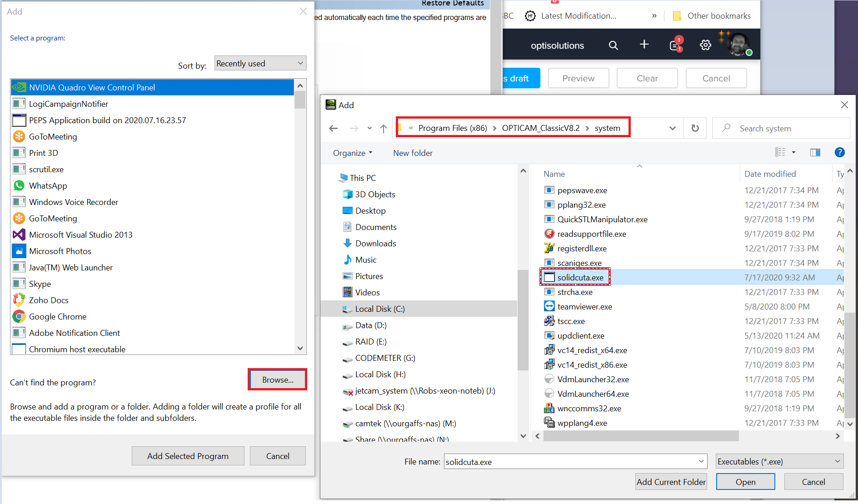Screen dimensions: 858x504
Task: Create a New folder in file dialog
Action: pyautogui.click(x=413, y=153)
